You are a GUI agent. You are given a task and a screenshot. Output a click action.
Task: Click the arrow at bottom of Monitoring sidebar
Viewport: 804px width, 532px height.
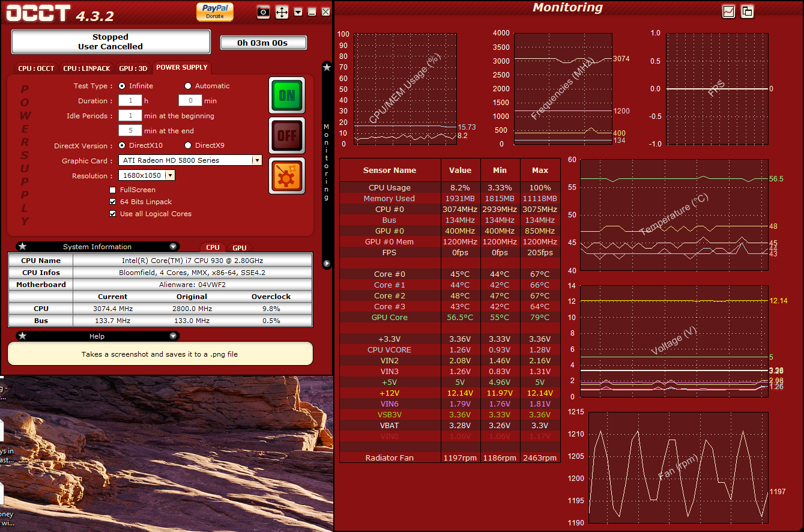pos(327,263)
